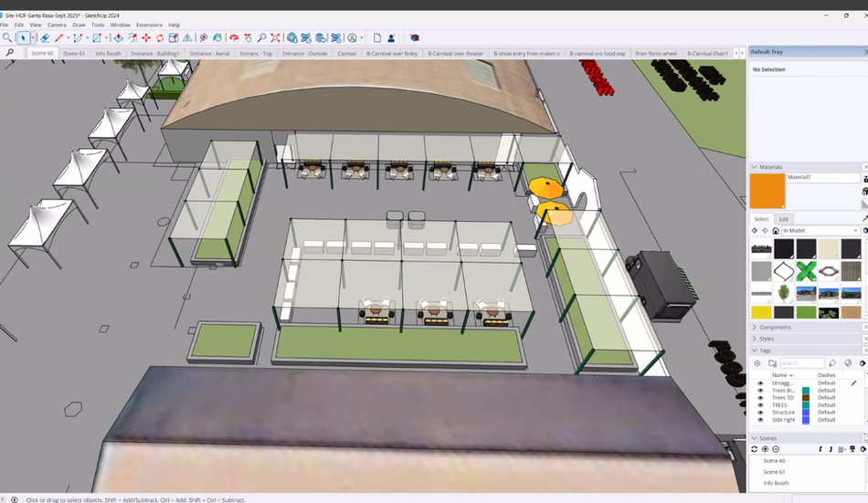
Task: Remove scene with minus icon
Action: [776, 449]
